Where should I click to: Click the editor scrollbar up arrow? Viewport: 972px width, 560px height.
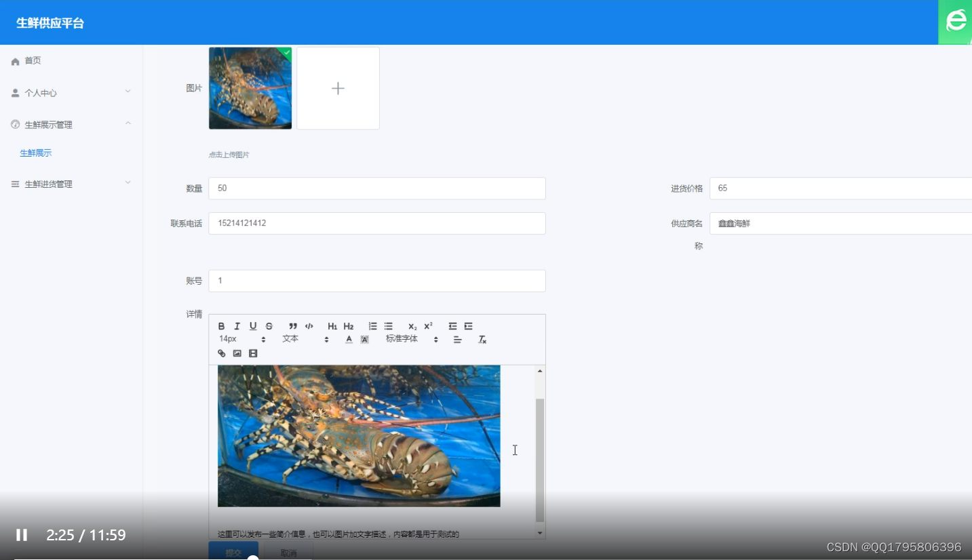pyautogui.click(x=540, y=371)
